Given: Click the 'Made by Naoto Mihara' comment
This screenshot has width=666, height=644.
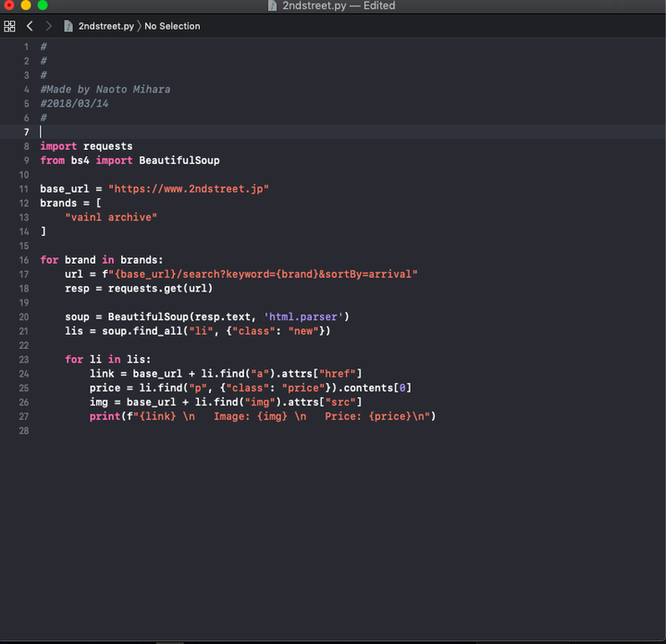Looking at the screenshot, I should [x=105, y=90].
